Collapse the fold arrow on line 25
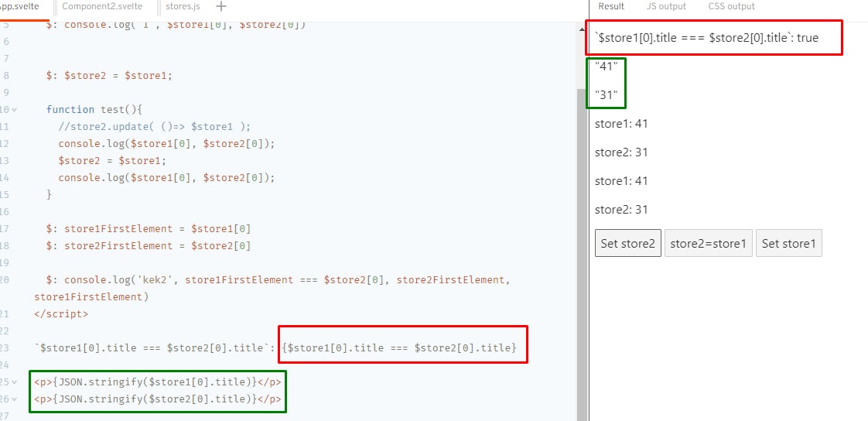Screen dimensions: 868x421 click(15, 382)
